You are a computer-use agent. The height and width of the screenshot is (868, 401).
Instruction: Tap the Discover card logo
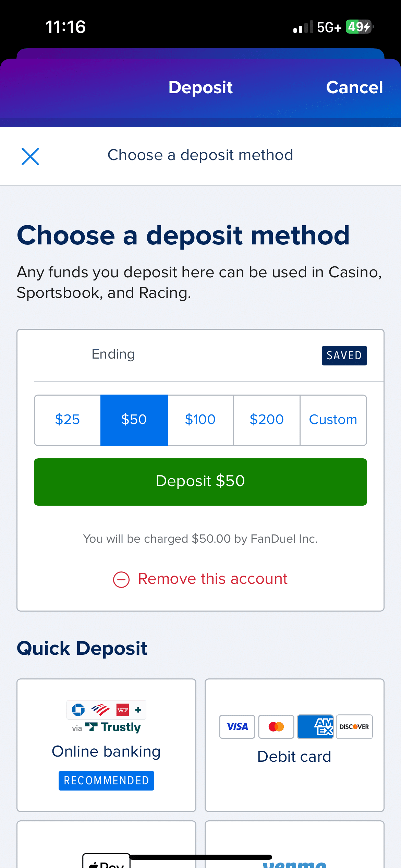(354, 726)
